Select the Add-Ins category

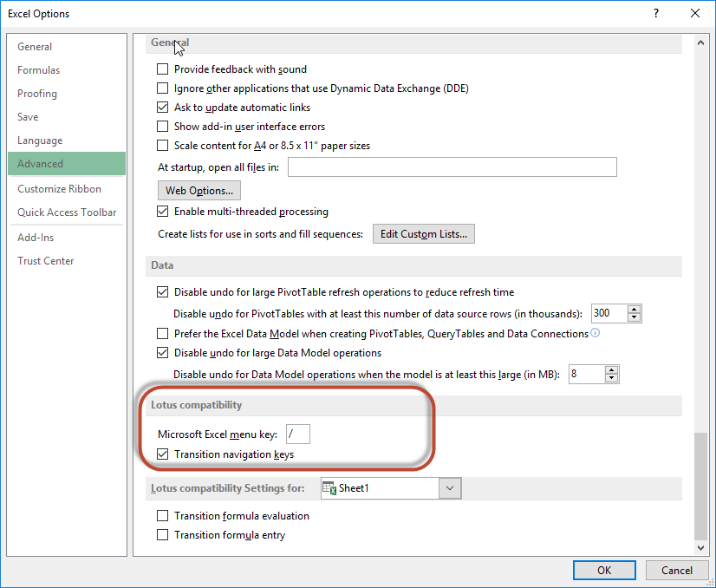(x=67, y=237)
